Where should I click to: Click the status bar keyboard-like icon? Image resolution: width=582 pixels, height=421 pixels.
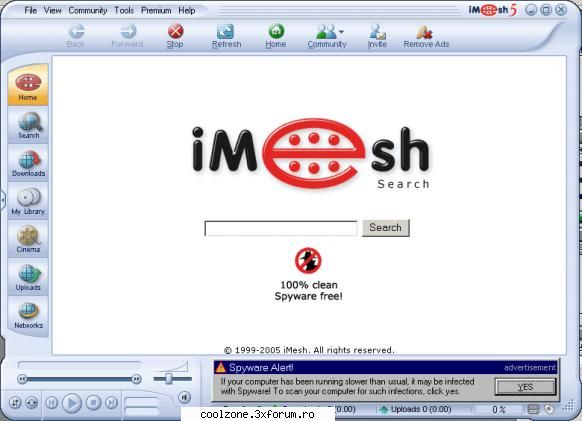click(x=533, y=409)
